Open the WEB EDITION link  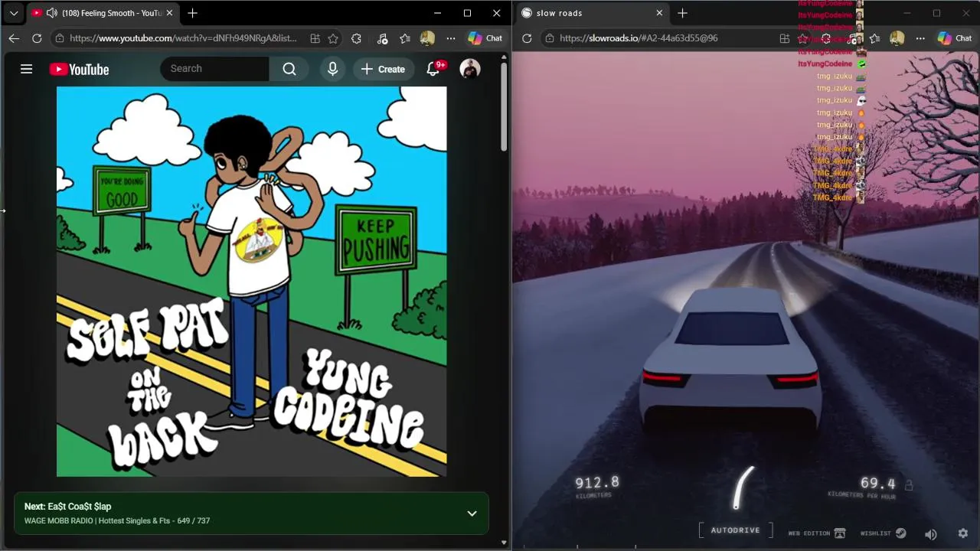[x=816, y=533]
